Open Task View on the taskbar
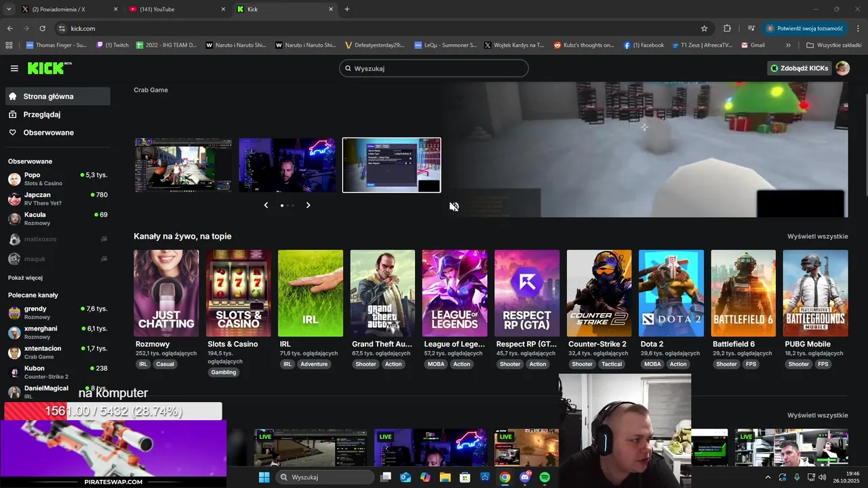This screenshot has width=868, height=488. point(386,477)
